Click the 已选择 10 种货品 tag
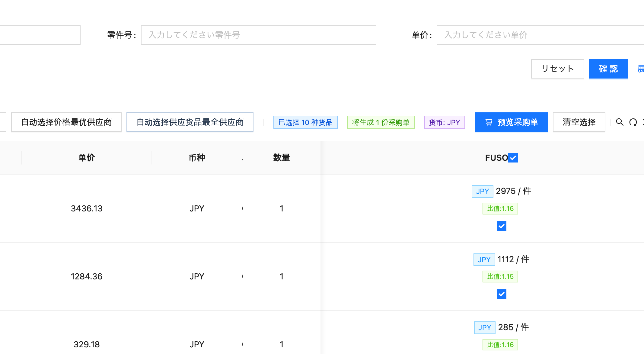 305,122
